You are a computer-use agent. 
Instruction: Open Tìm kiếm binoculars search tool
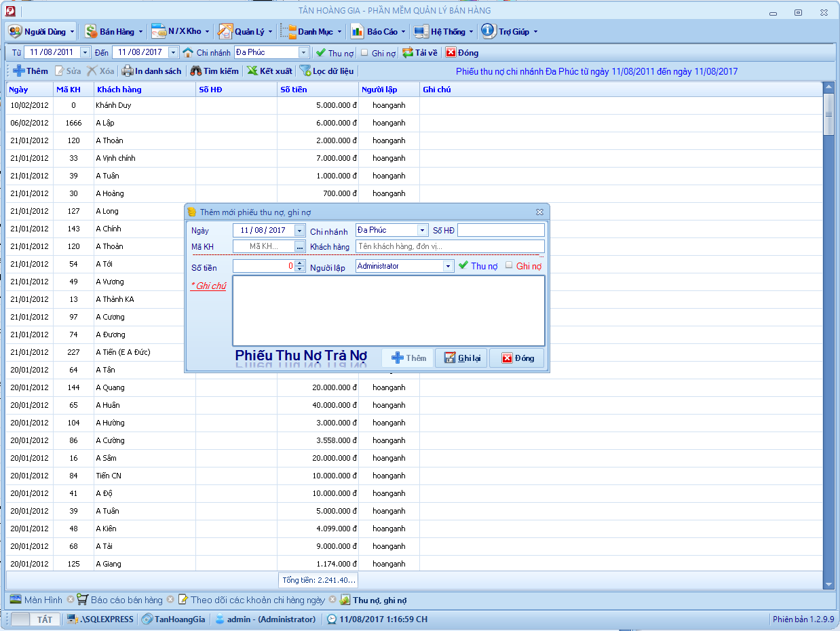pos(196,71)
